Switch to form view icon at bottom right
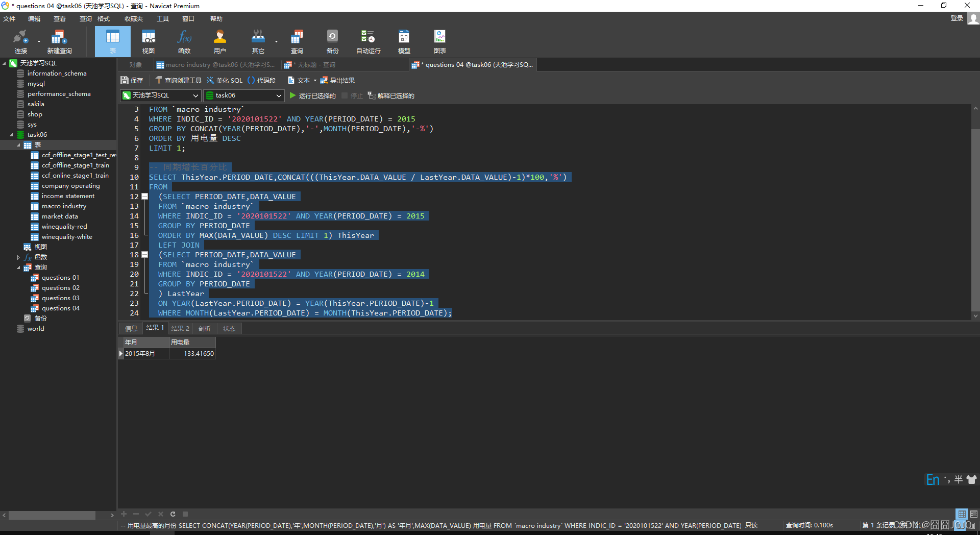This screenshot has width=980, height=535. pos(974,514)
